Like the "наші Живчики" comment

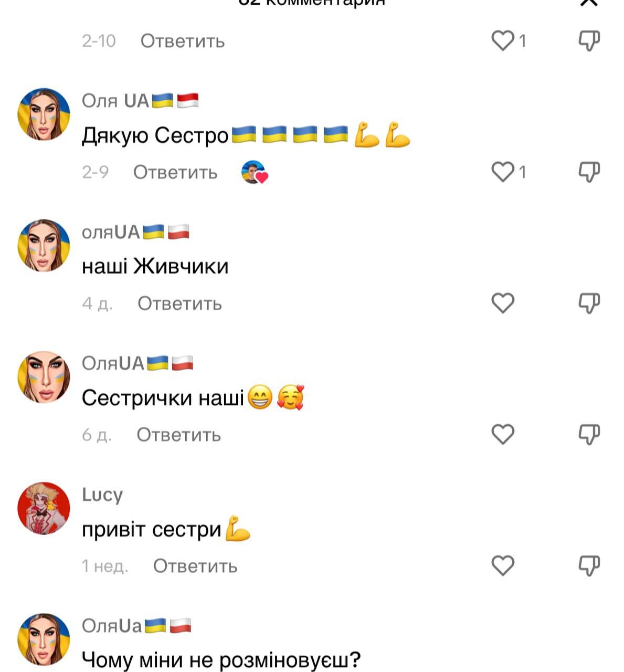(503, 303)
